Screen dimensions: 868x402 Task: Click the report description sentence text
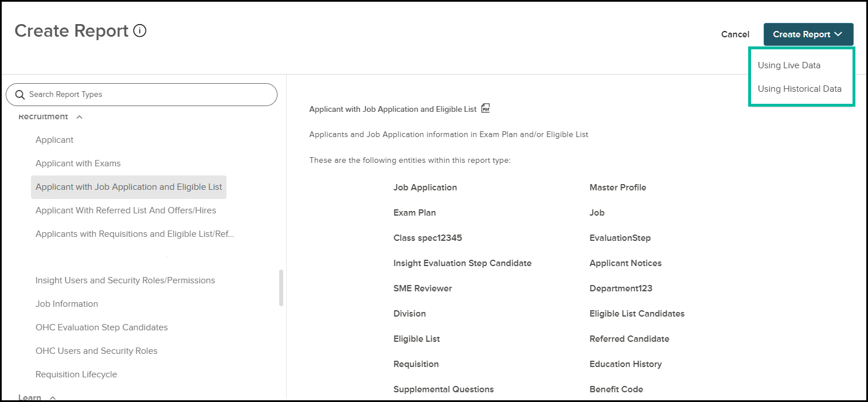pos(449,135)
